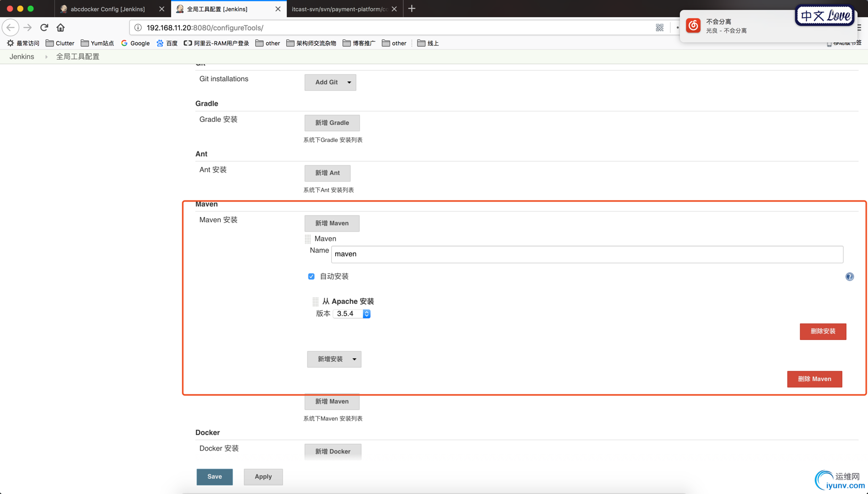Open the site info icon in address bar
The height and width of the screenshot is (494, 868).
138,27
